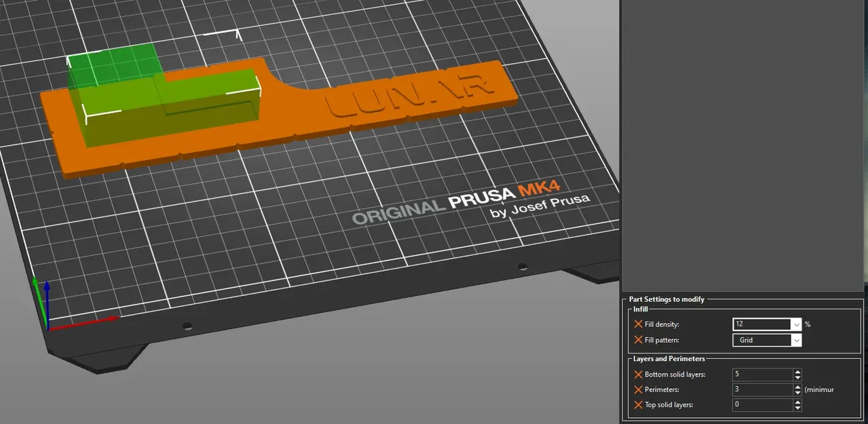
Task: Decrease Top solid layers with down arrow
Action: [x=797, y=408]
